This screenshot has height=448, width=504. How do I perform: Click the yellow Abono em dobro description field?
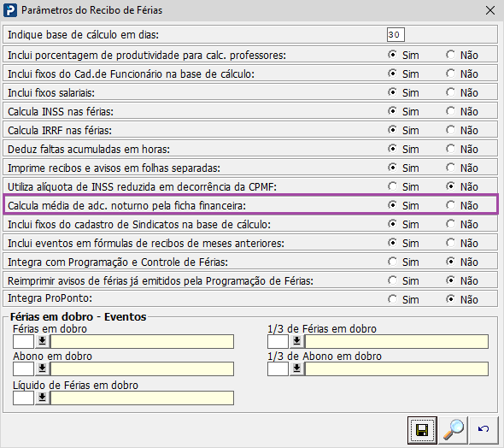pyautogui.click(x=142, y=368)
